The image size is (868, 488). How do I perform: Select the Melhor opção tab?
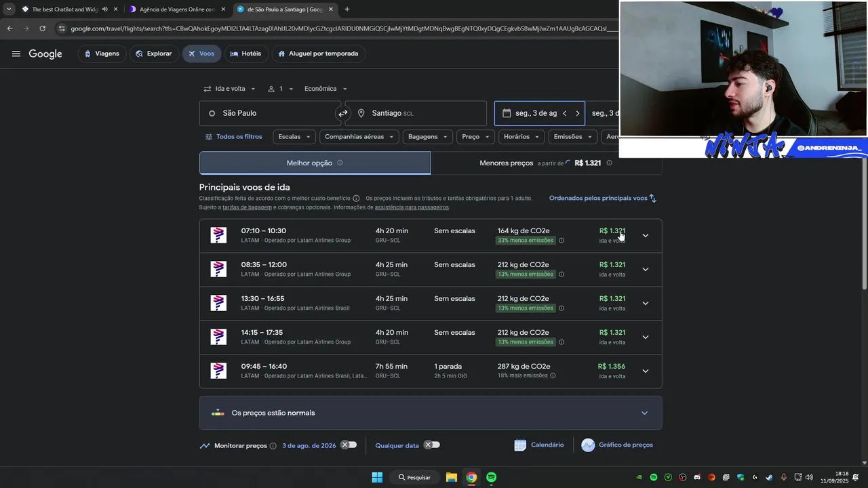point(315,163)
